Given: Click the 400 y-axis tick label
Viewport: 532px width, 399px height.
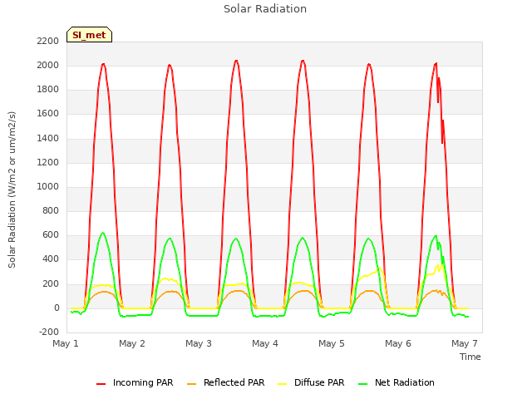Looking at the screenshot, I should (x=52, y=259).
